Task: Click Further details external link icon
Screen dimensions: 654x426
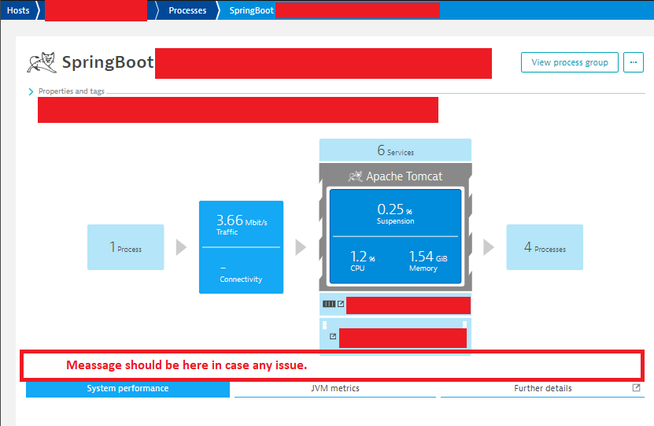Action: click(636, 388)
